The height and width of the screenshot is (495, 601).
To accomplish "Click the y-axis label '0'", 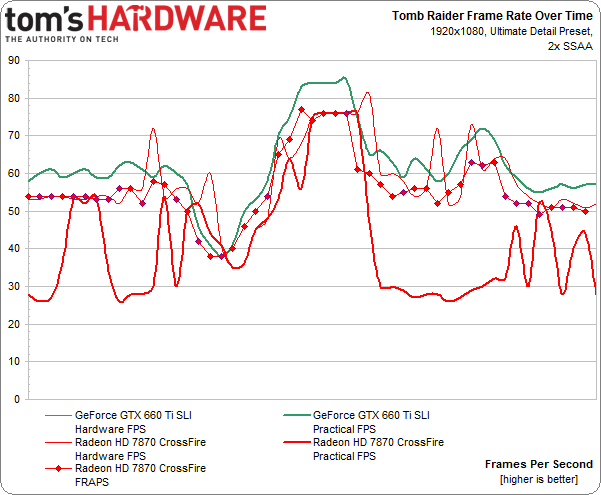I will coord(16,400).
